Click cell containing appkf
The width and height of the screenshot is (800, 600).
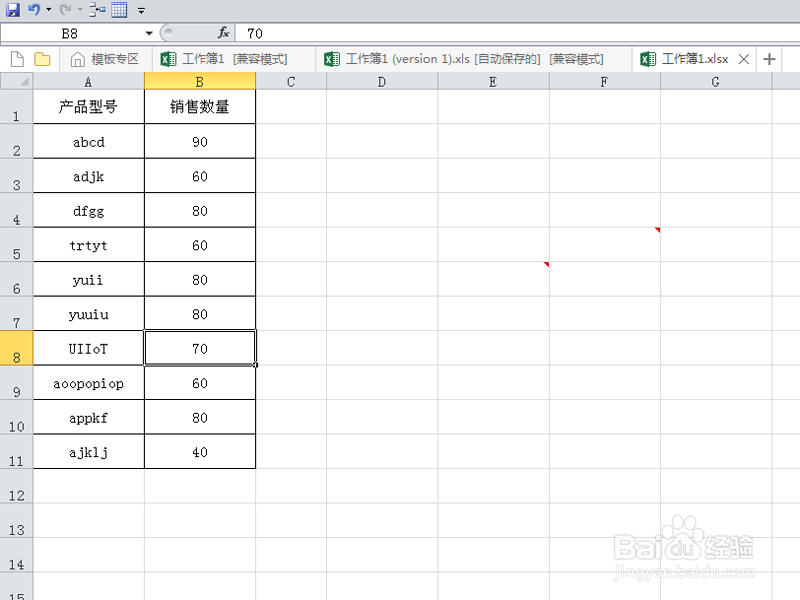(x=89, y=417)
